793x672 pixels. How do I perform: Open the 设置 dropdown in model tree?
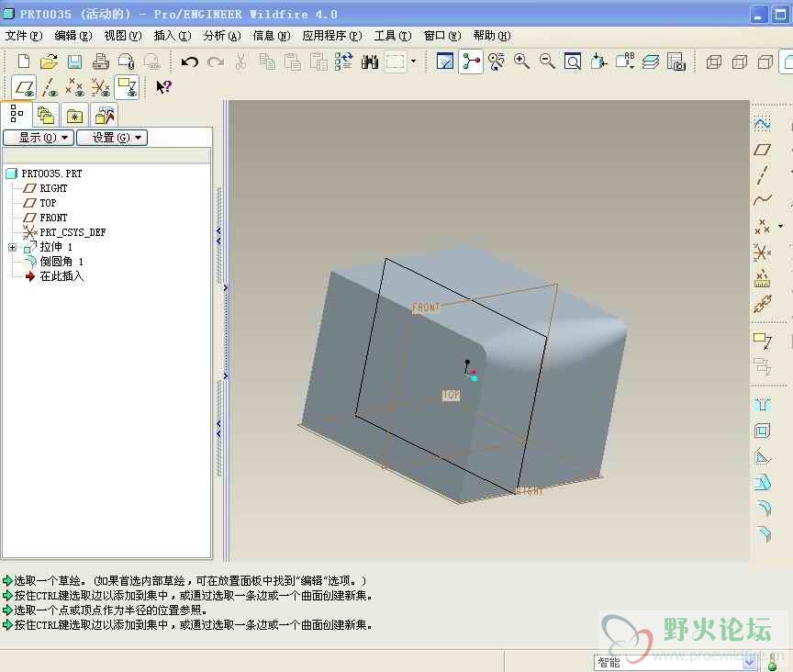(x=112, y=138)
